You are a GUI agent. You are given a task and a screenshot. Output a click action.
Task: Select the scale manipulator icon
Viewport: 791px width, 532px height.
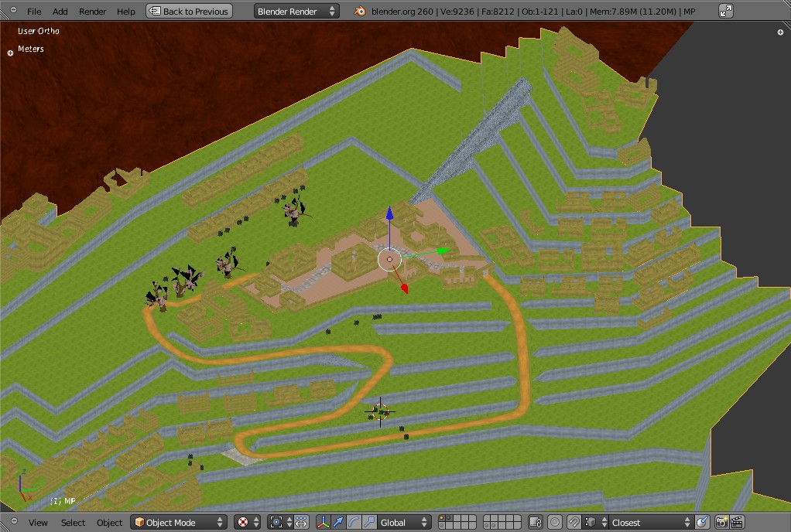pyautogui.click(x=369, y=523)
